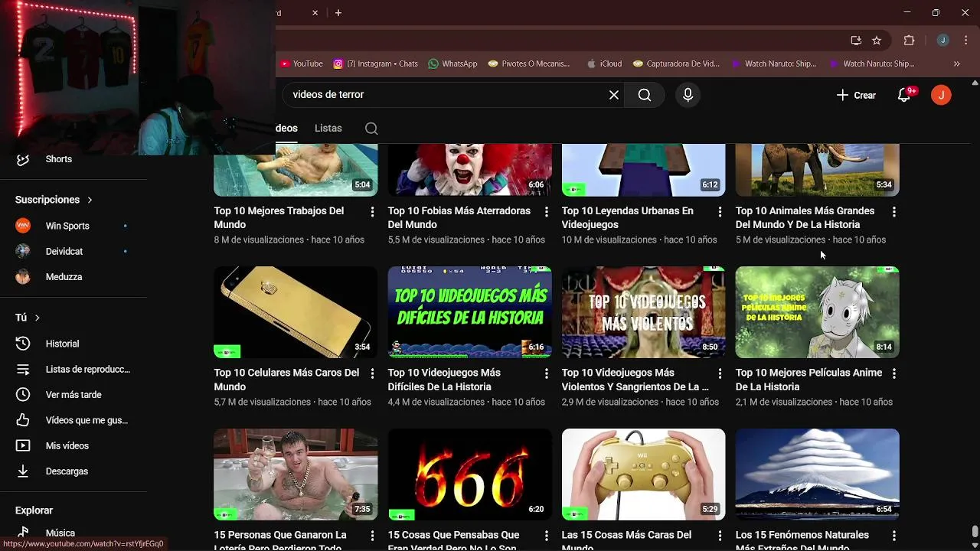980x551 pixels.
Task: Open options for Top 10 Animales Más Grandes
Action: coord(894,211)
